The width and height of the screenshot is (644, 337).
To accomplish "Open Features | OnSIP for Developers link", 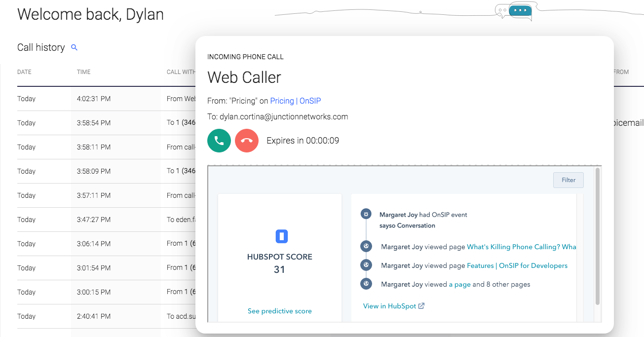I will pyautogui.click(x=517, y=265).
